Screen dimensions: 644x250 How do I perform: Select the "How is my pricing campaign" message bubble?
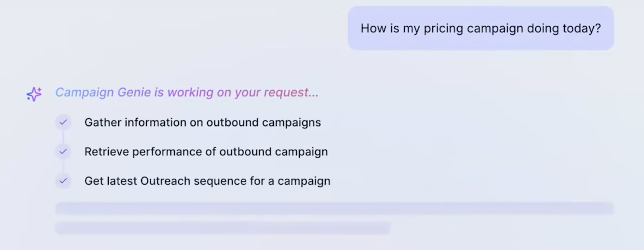[481, 28]
